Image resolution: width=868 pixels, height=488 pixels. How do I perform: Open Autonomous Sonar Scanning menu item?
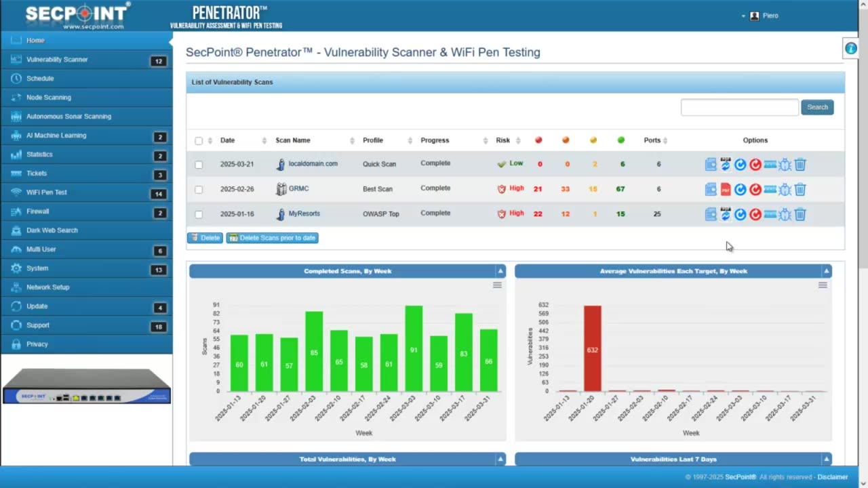point(86,117)
